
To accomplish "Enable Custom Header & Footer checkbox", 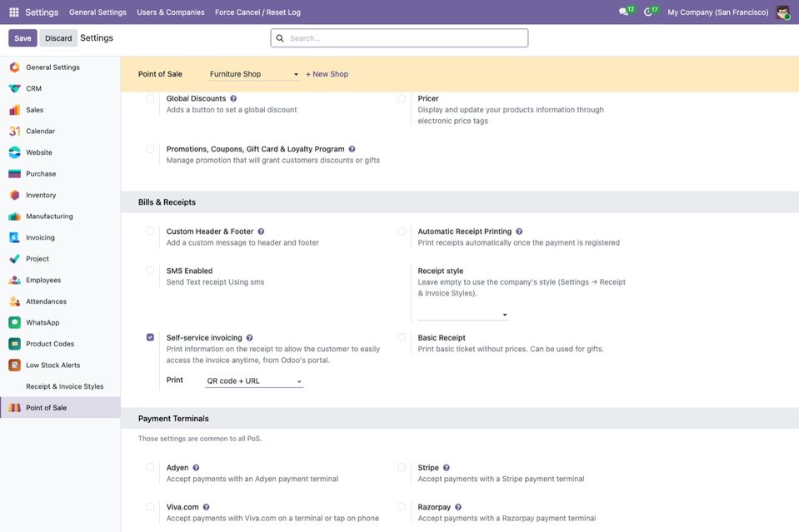I will 150,231.
